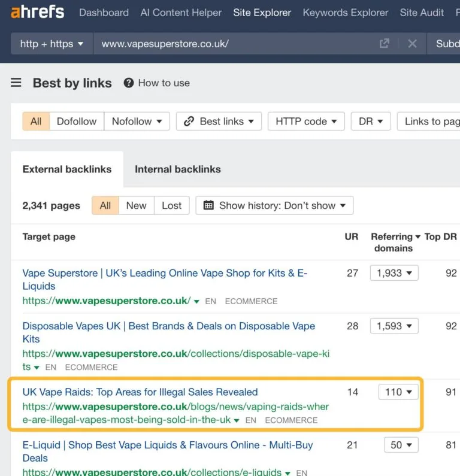The height and width of the screenshot is (476, 460).
Task: Open Vape Superstore homepage title link
Action: tap(165, 279)
